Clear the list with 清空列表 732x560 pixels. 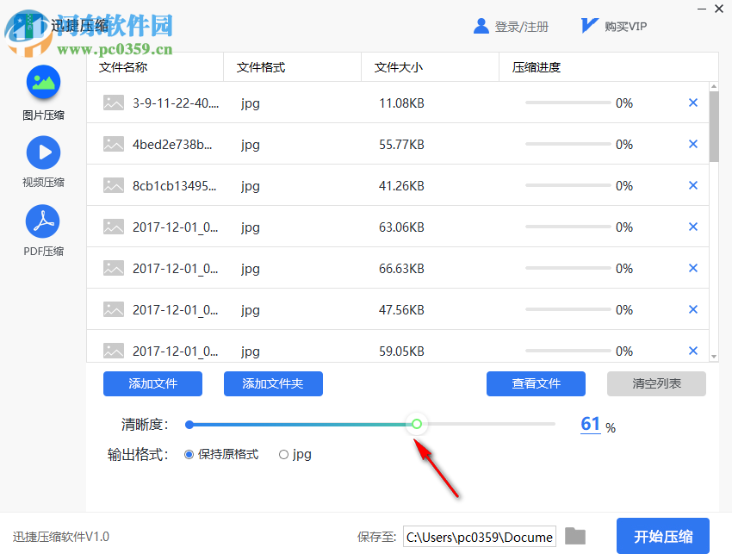click(656, 383)
